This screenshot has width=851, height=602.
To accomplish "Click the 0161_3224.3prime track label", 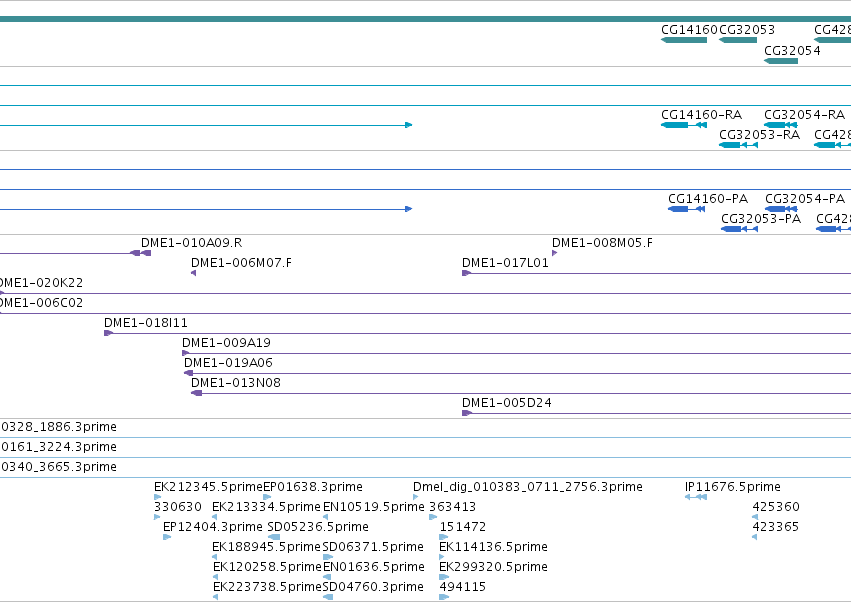I will [x=59, y=447].
